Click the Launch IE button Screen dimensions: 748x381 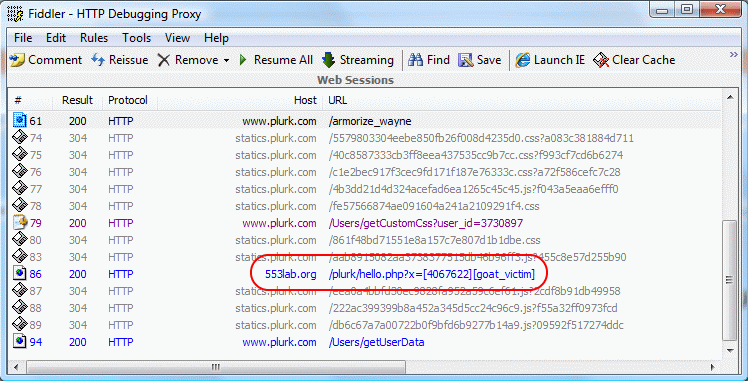(551, 60)
